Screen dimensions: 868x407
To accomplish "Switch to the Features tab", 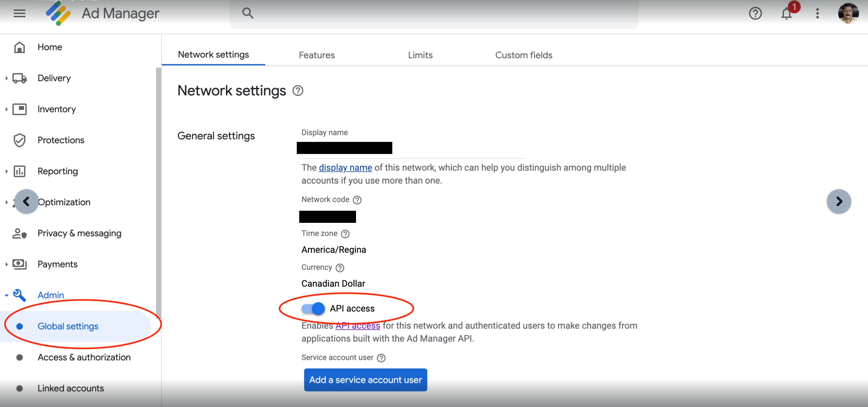I will pyautogui.click(x=317, y=55).
